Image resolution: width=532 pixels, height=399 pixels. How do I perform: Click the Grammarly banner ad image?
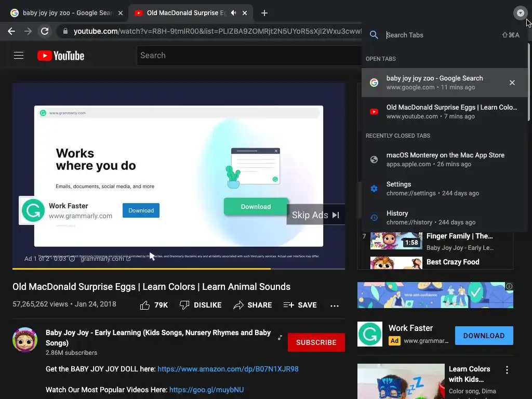(435, 295)
